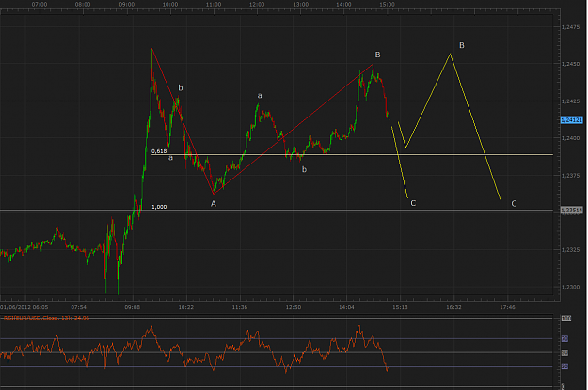
Task: Click the 10:22 lower time axis label
Action: [186, 307]
